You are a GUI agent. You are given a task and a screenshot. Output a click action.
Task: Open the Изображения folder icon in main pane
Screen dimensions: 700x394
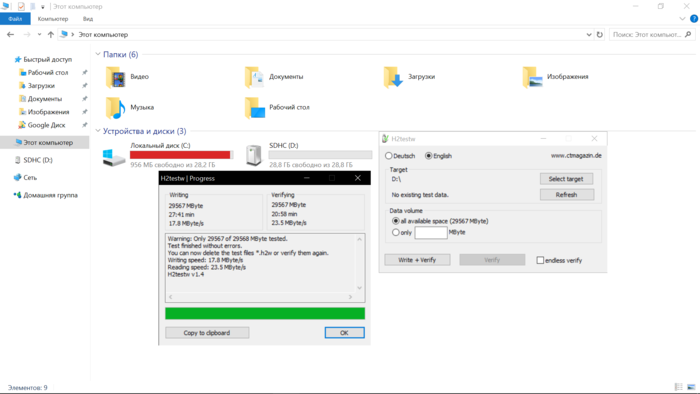coord(533,77)
